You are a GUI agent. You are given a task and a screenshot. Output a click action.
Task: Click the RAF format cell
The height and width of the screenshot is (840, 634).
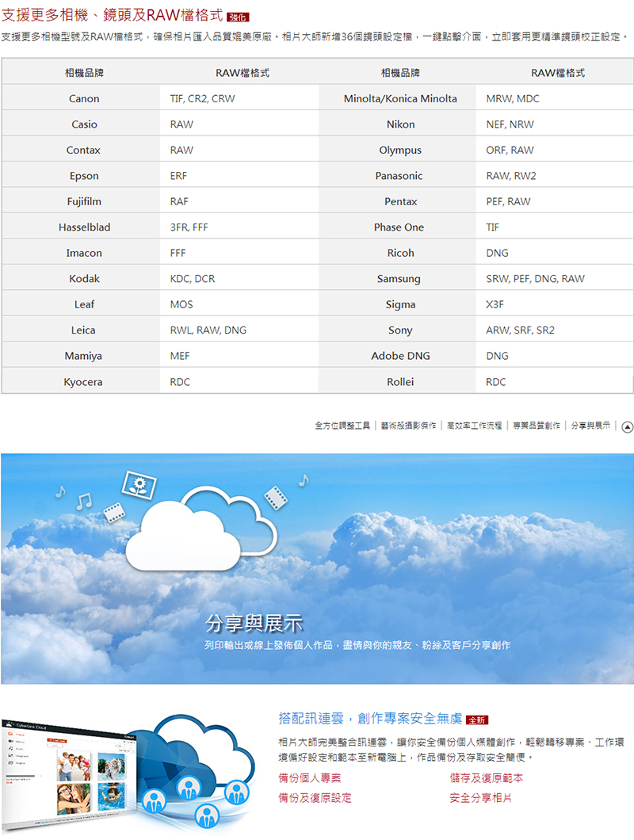tap(239, 201)
